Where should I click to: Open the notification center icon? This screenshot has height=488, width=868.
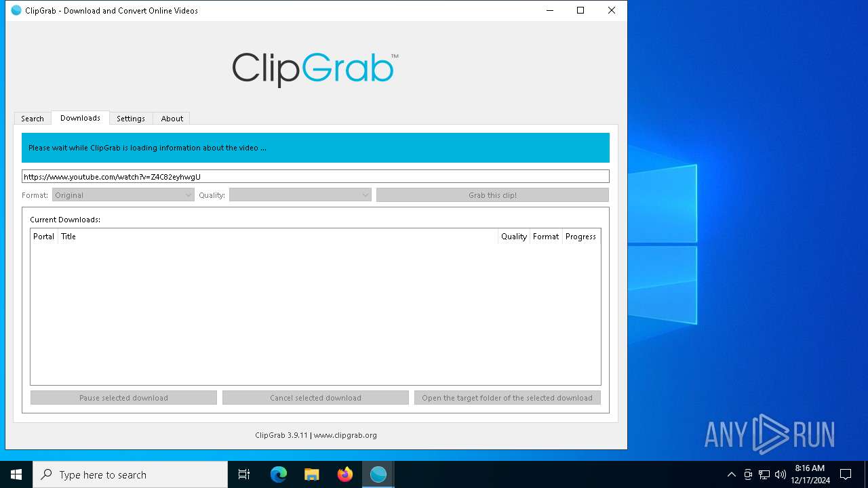coord(846,474)
